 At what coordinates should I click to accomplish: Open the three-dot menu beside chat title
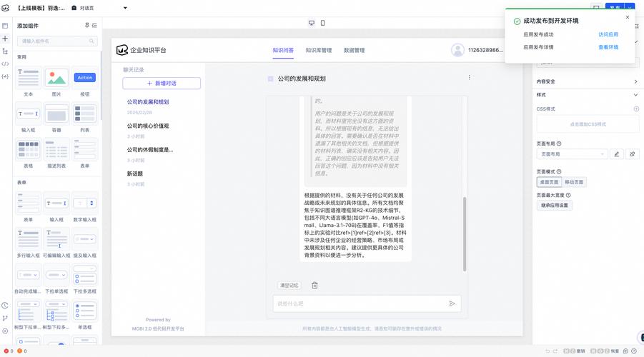click(x=470, y=77)
